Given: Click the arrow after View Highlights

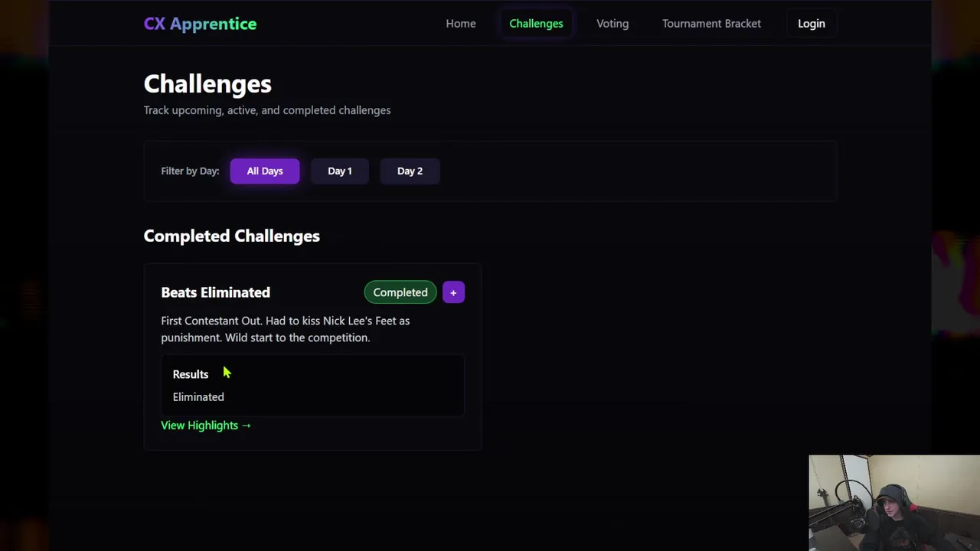Looking at the screenshot, I should (246, 425).
